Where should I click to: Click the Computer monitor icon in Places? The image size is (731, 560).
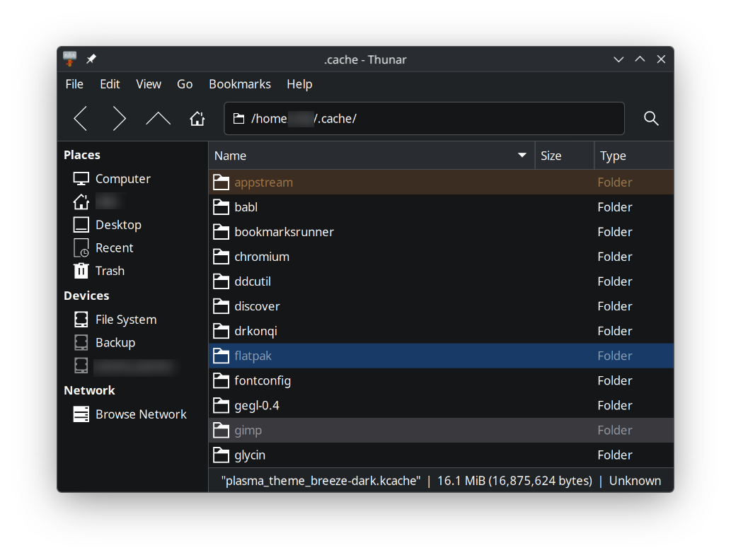pos(81,179)
